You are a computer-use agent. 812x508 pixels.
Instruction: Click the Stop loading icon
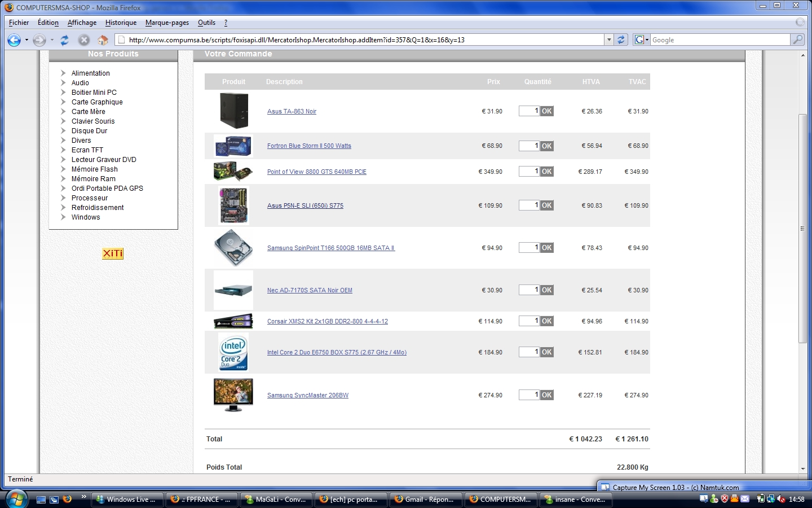[84, 40]
